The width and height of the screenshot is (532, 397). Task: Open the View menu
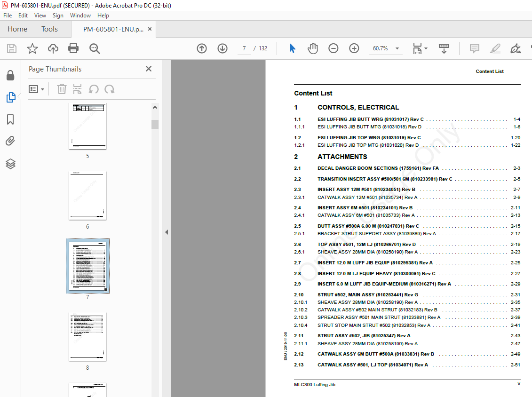pyautogui.click(x=40, y=15)
